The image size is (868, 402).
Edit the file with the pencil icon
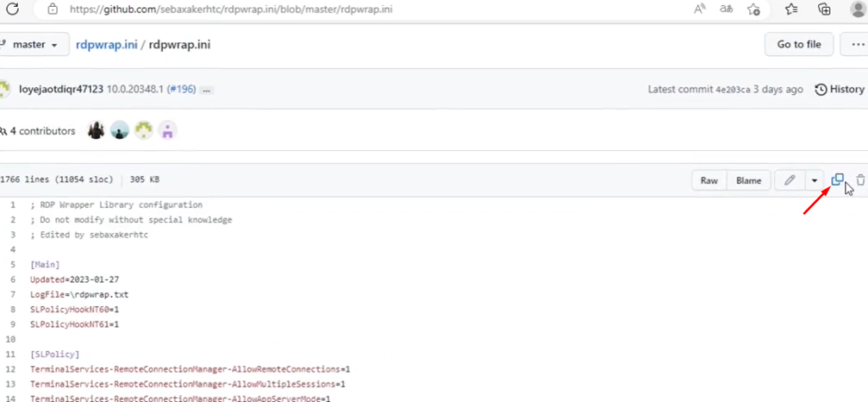click(790, 181)
